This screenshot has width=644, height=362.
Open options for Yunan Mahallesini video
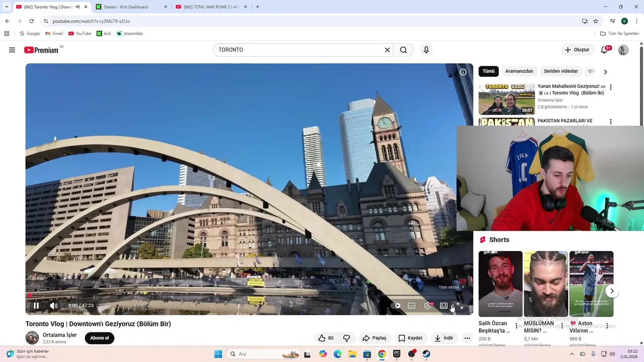pos(611,87)
